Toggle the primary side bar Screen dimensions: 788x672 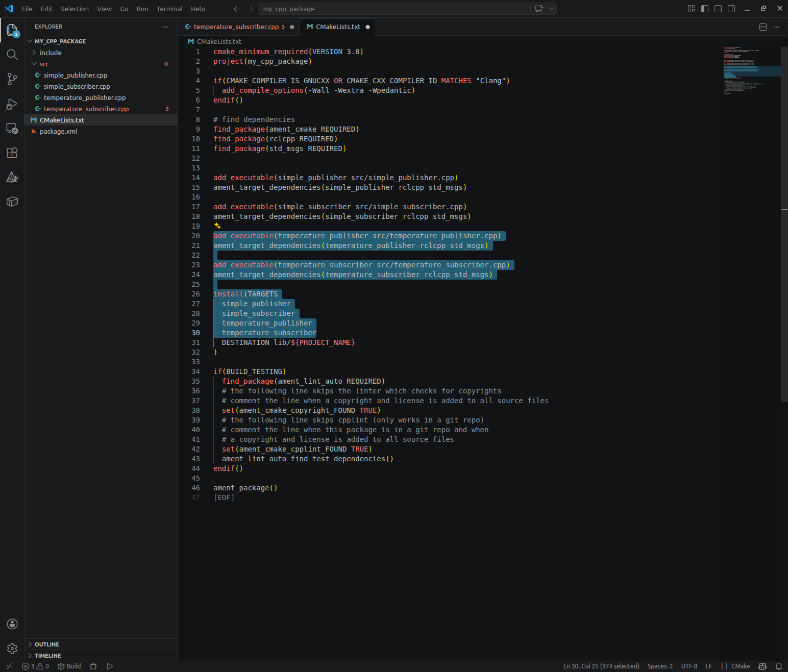705,9
